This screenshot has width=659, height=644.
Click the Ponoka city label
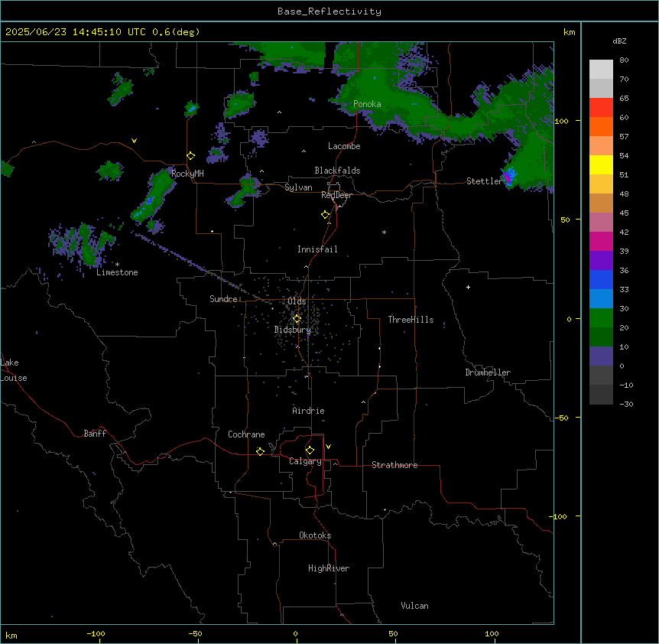coord(367,104)
